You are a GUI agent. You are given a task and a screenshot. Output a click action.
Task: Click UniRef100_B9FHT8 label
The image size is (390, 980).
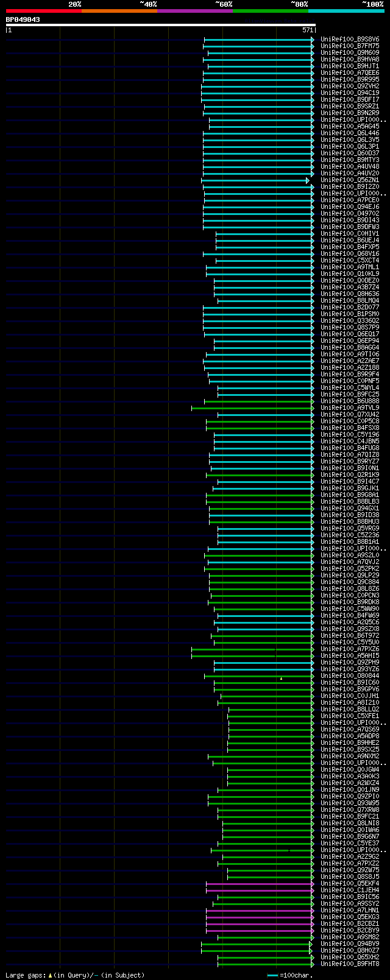pos(350,964)
